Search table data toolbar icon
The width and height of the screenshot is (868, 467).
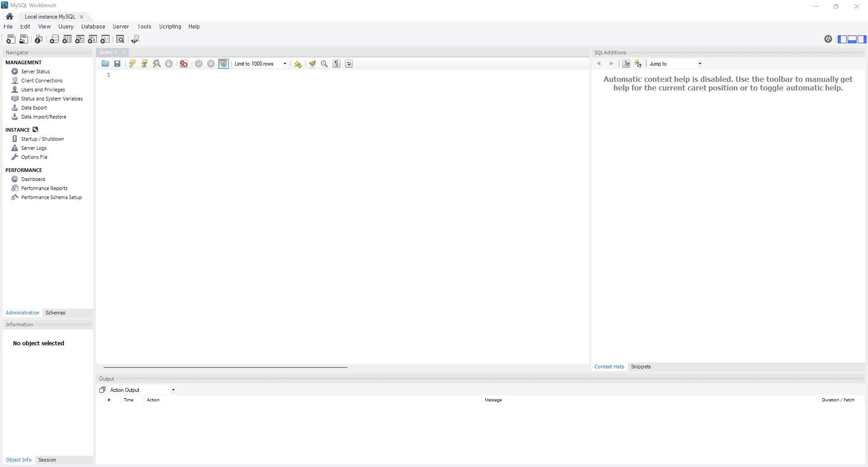point(120,39)
